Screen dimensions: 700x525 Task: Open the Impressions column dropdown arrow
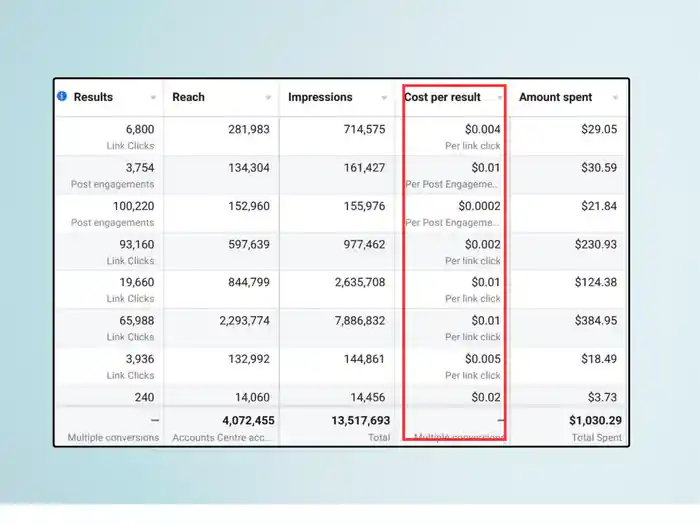click(384, 97)
